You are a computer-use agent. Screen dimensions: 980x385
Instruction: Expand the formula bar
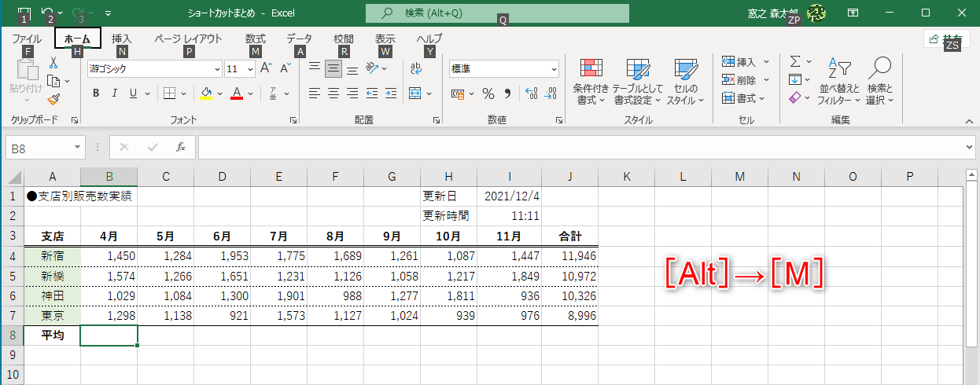(x=969, y=147)
